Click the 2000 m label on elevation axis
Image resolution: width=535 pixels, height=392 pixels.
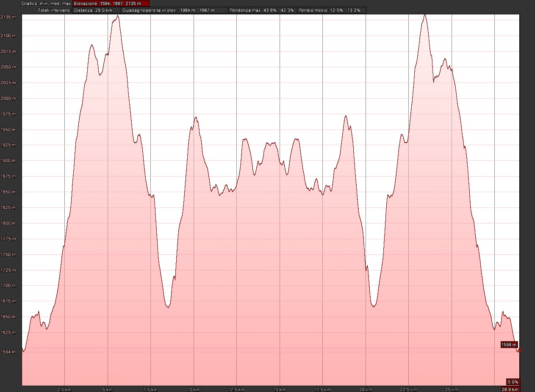point(8,98)
